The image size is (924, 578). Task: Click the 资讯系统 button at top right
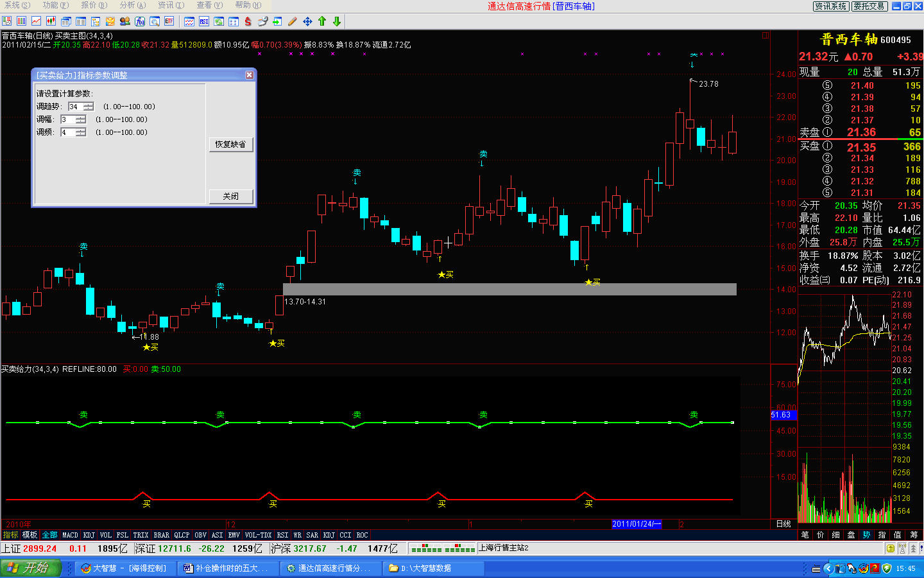pos(831,6)
